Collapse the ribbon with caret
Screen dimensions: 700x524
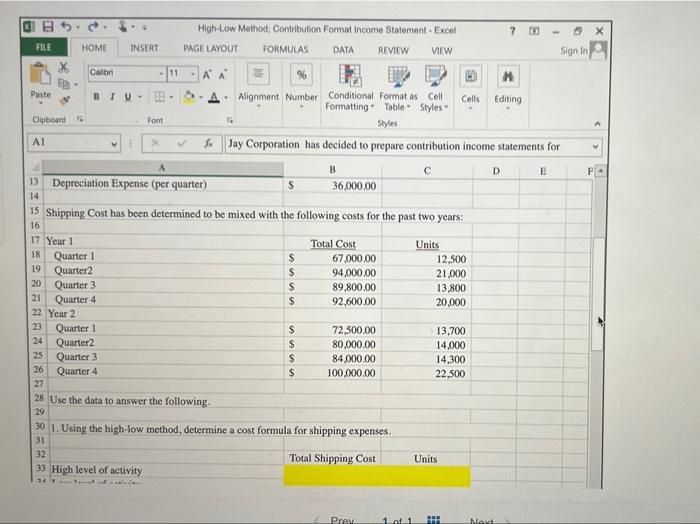point(597,124)
